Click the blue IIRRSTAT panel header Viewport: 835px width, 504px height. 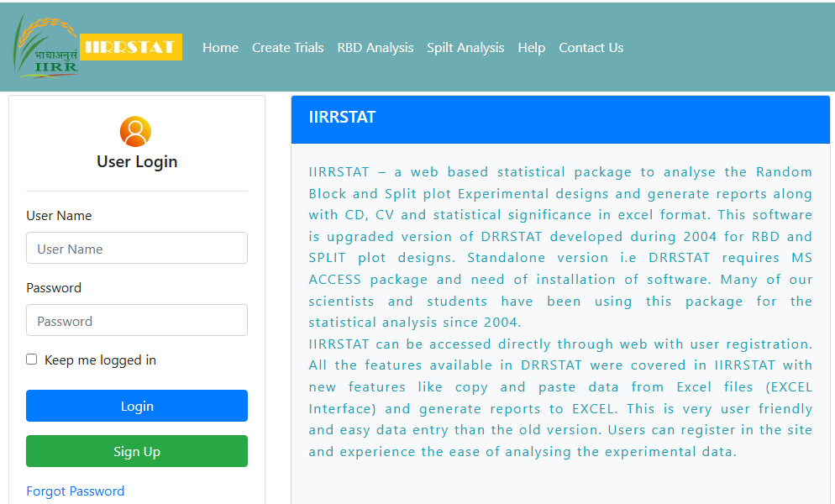tap(560, 118)
